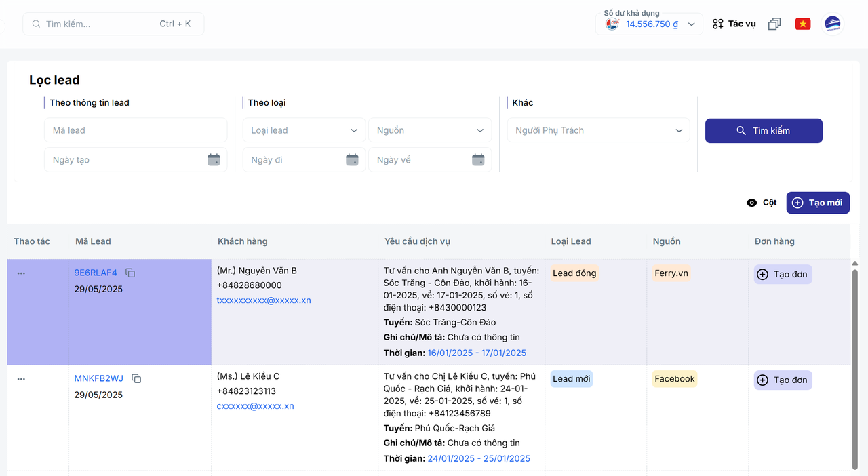Click the Mã Lead column header
This screenshot has height=476, width=868.
[x=93, y=241]
